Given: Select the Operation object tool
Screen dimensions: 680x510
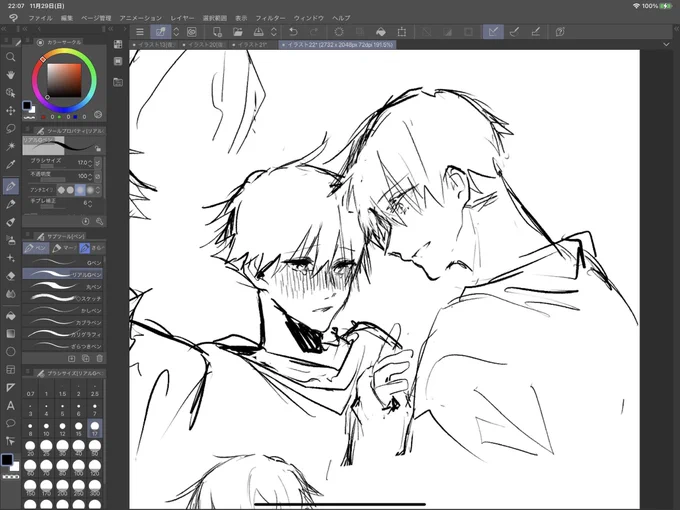Looking at the screenshot, I should (11, 93).
